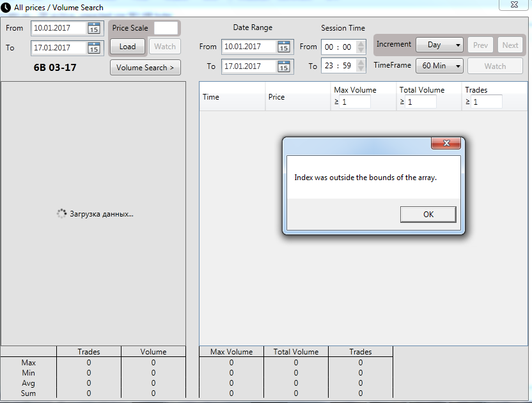Viewport: 532px width, 403px height.
Task: Expand the TimeFrame 60 Min dropdown
Action: pos(458,66)
